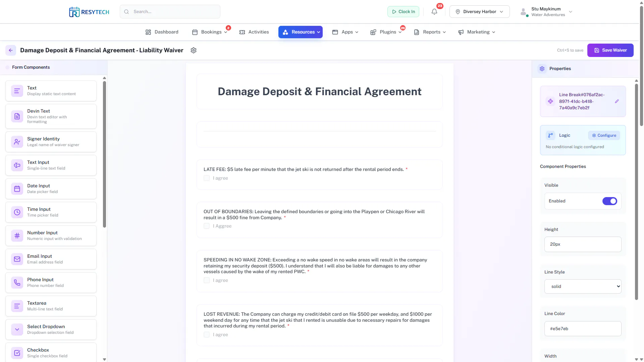Click the Save Waiver button
The image size is (644, 362).
pyautogui.click(x=610, y=50)
